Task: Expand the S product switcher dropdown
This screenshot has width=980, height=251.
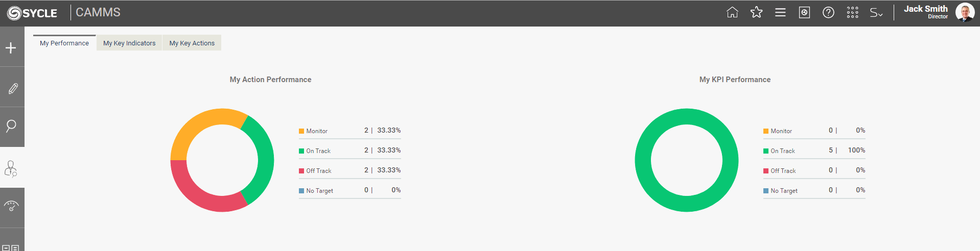Action: [x=876, y=13]
